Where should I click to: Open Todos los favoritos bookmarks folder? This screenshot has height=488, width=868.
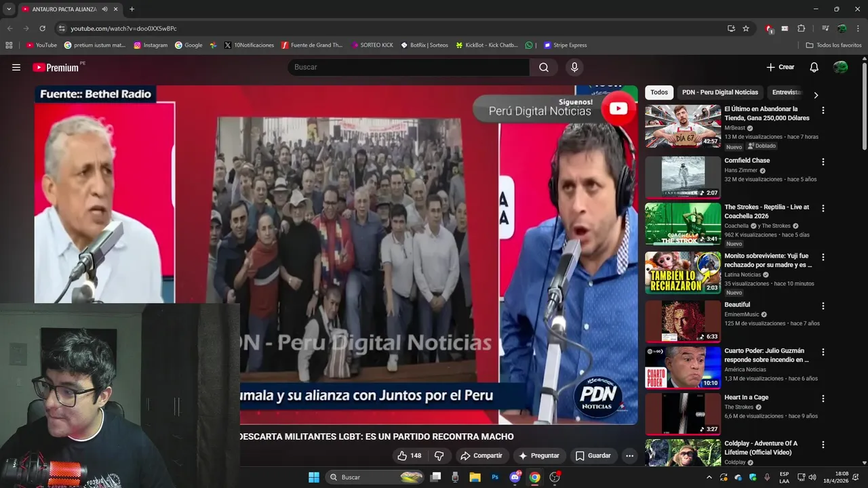click(x=833, y=45)
